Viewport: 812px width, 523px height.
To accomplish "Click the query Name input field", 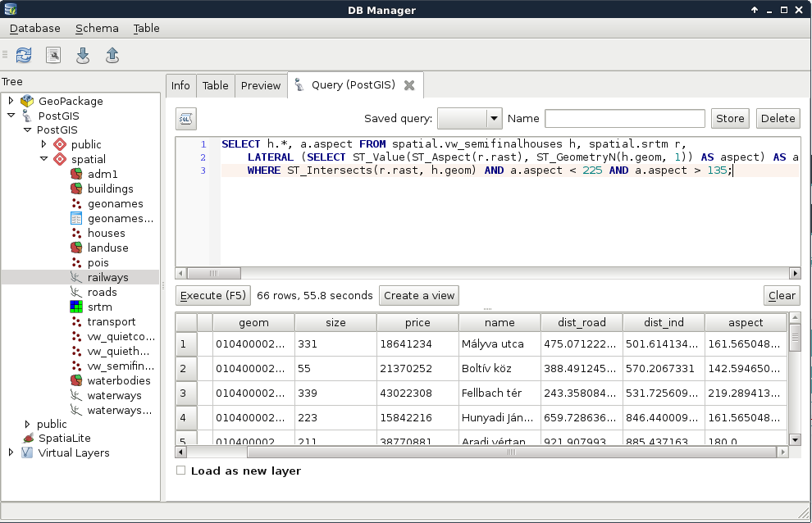I will coord(624,119).
